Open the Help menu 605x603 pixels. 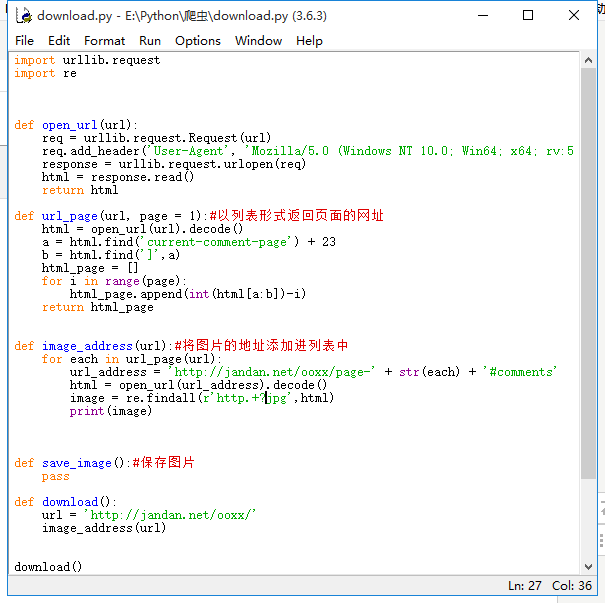309,40
